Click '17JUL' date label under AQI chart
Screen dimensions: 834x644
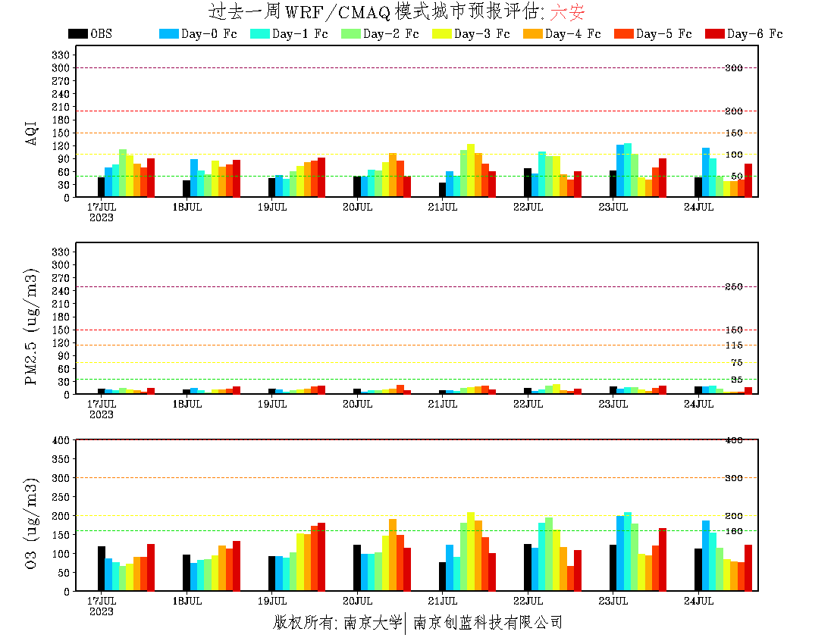(x=101, y=207)
